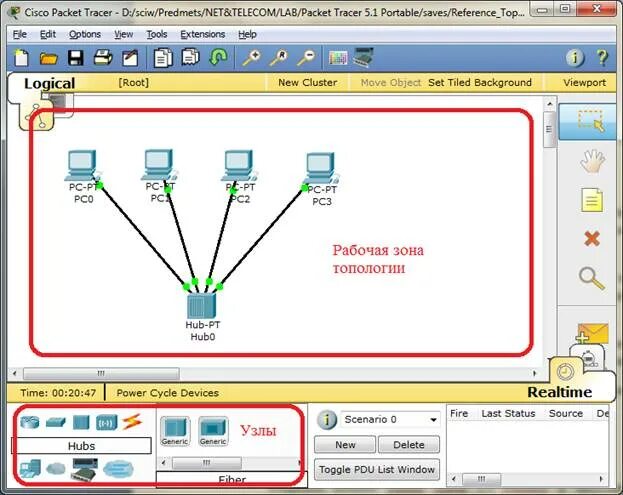Open the Options menu

(85, 34)
